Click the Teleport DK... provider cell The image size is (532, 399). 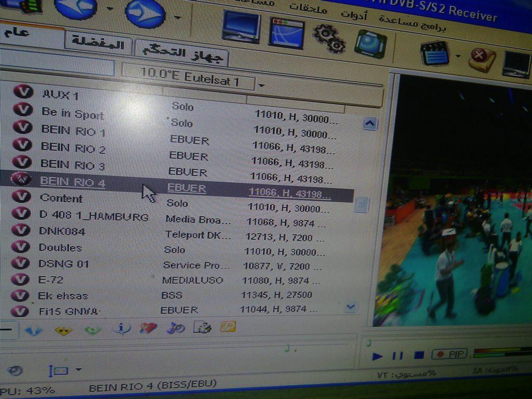pyautogui.click(x=198, y=235)
